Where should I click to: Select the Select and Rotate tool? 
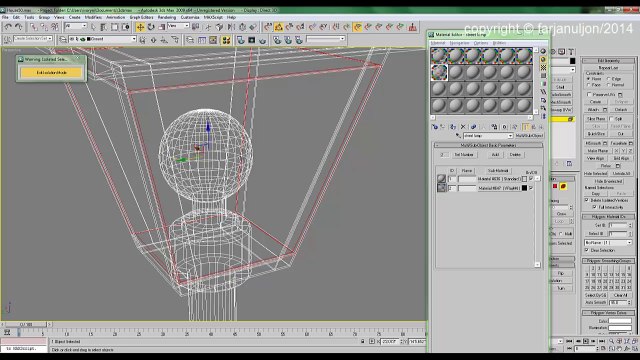[x=151, y=27]
